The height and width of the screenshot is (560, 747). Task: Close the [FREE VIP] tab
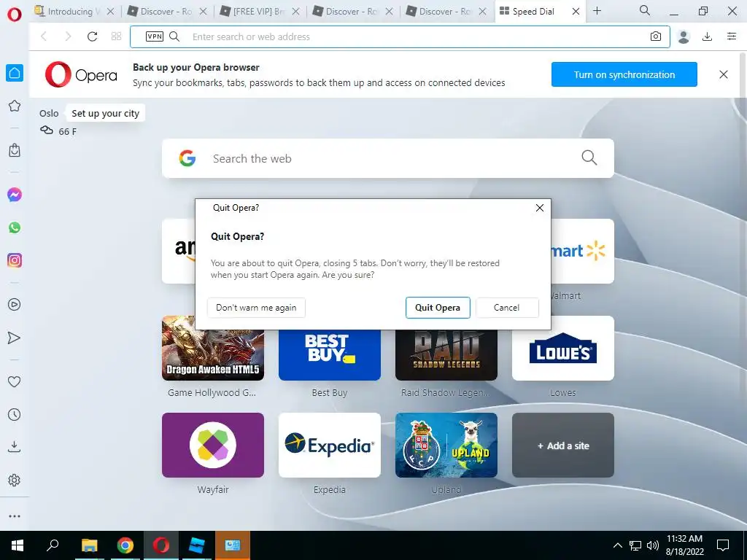coord(296,12)
